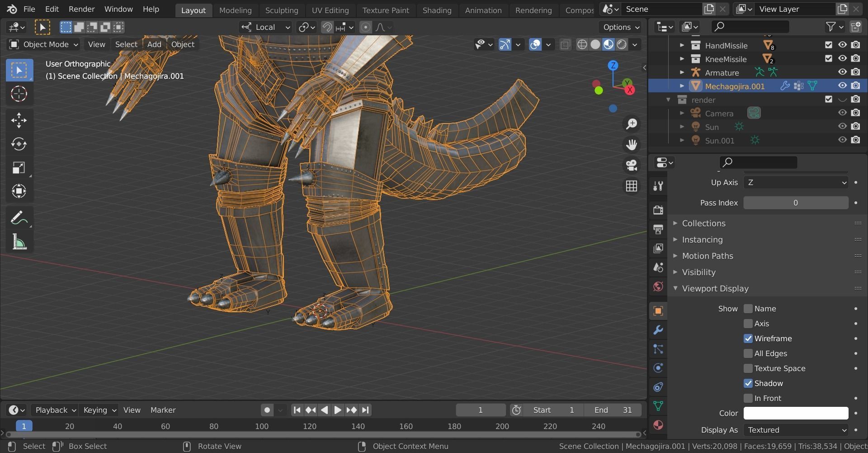Choose the Select Box tool
The width and height of the screenshot is (868, 453).
click(19, 70)
